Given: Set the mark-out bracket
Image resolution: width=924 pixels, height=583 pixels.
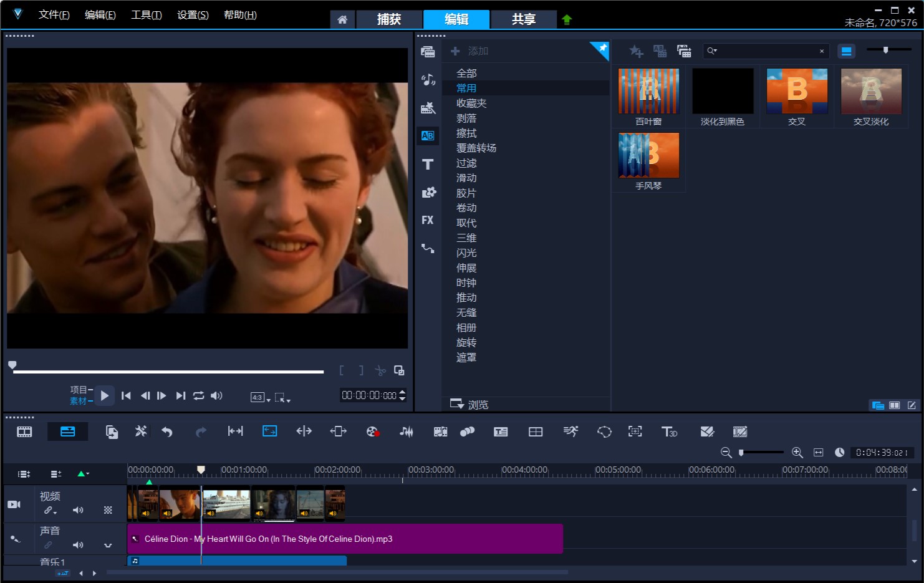Looking at the screenshot, I should click(361, 370).
